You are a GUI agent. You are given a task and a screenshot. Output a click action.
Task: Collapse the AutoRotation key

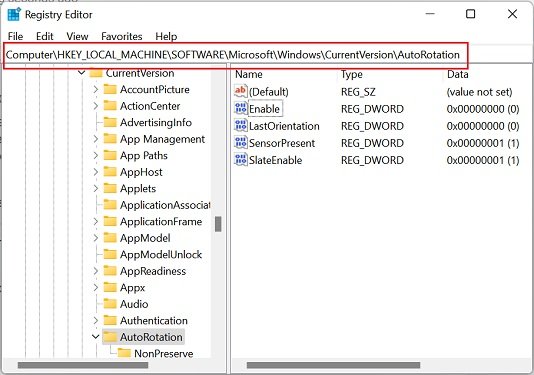pos(96,337)
